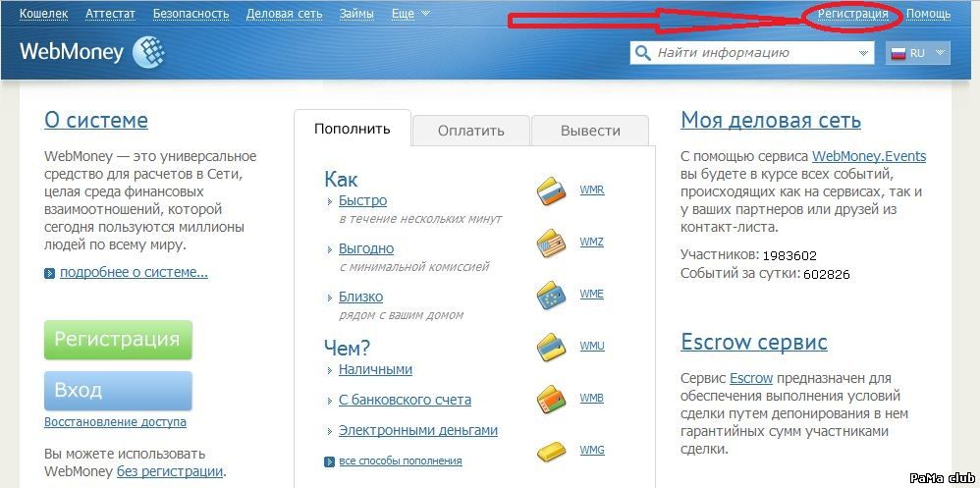
Task: Open the Помощь link
Action: pos(929,14)
